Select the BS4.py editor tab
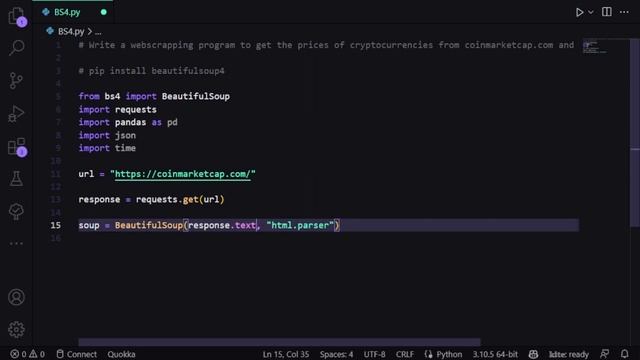 (73, 12)
